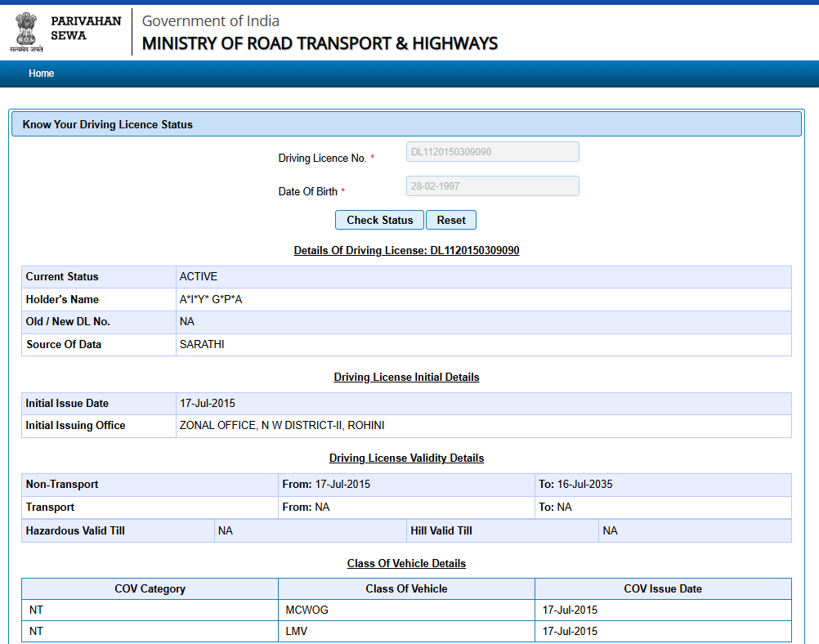Screen dimensions: 819x644
Task: Click the Source Of Data label
Action: coord(64,344)
